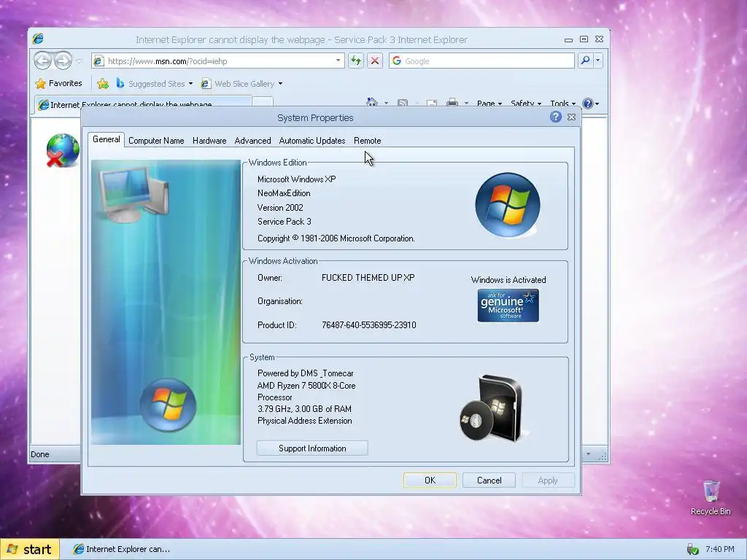Click the Home icon in IE command bar
The width and height of the screenshot is (747, 560).
click(x=371, y=103)
